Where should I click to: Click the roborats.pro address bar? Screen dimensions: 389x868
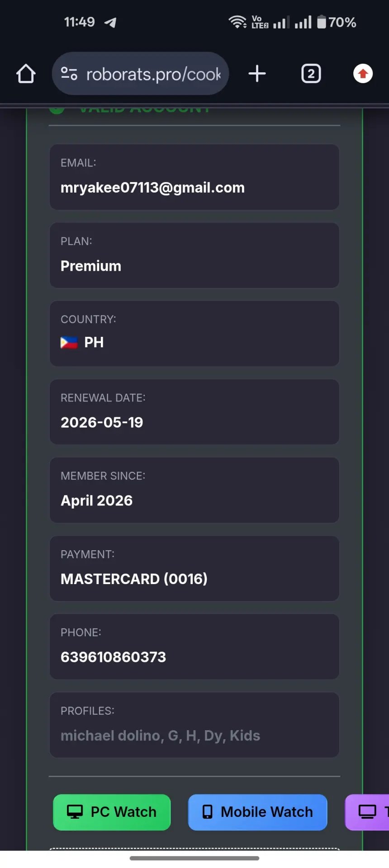[141, 74]
